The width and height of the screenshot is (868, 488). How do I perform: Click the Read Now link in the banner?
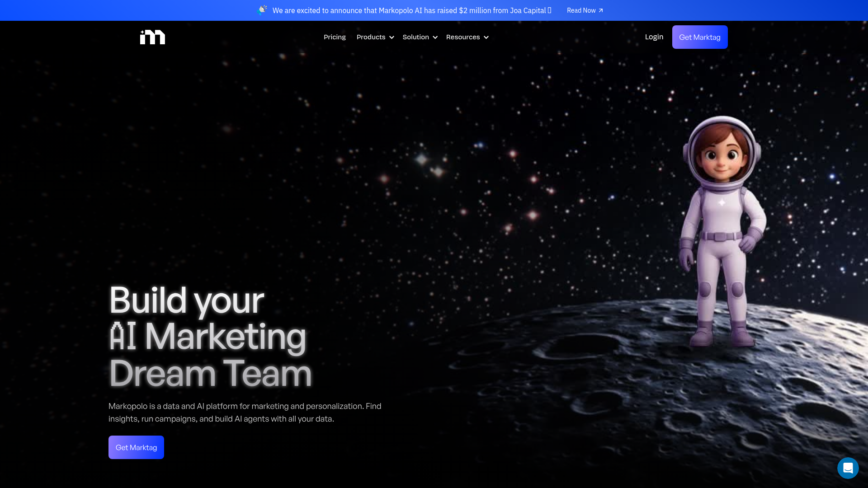click(x=585, y=10)
